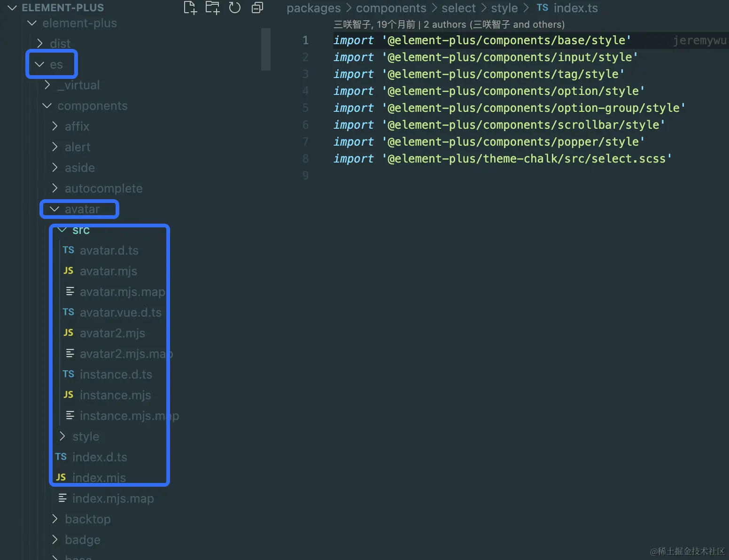Expand the affix folder chevron
This screenshot has height=560, width=729.
point(55,126)
